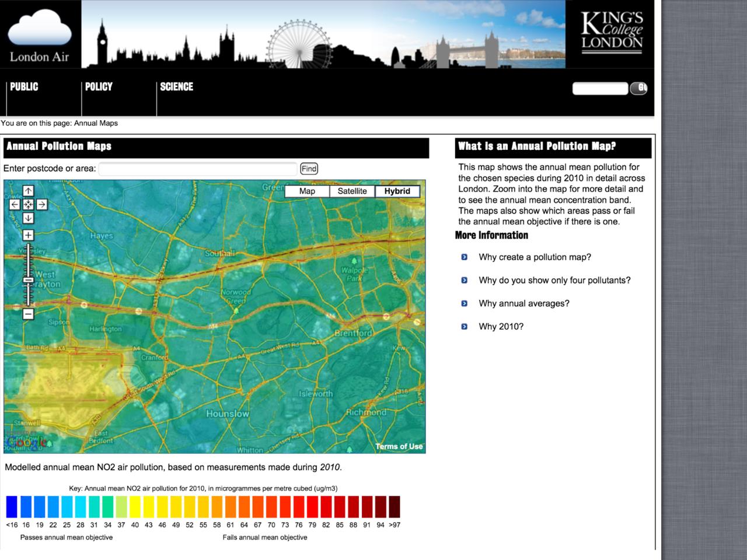
Task: Click the map zoom slider handle
Action: (x=28, y=280)
